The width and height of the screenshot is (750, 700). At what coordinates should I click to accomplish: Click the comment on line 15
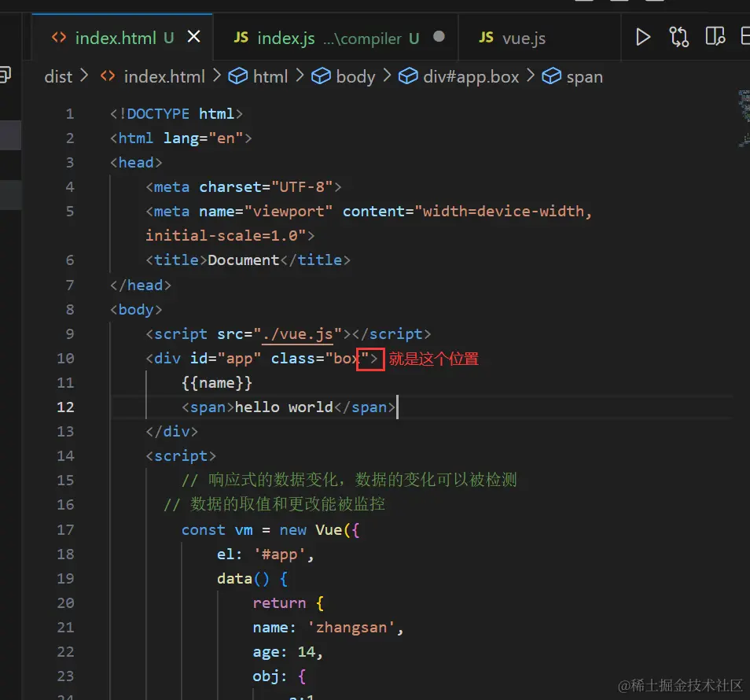tap(349, 480)
